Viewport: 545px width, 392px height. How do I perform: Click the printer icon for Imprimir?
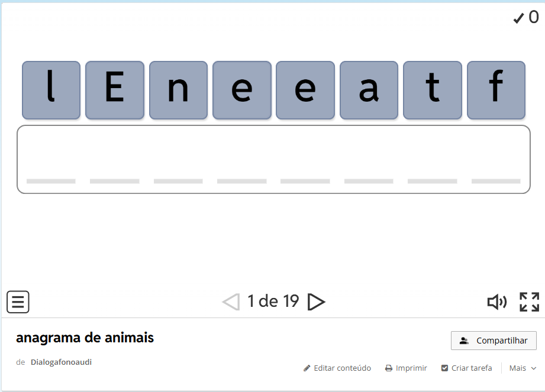[x=389, y=368]
